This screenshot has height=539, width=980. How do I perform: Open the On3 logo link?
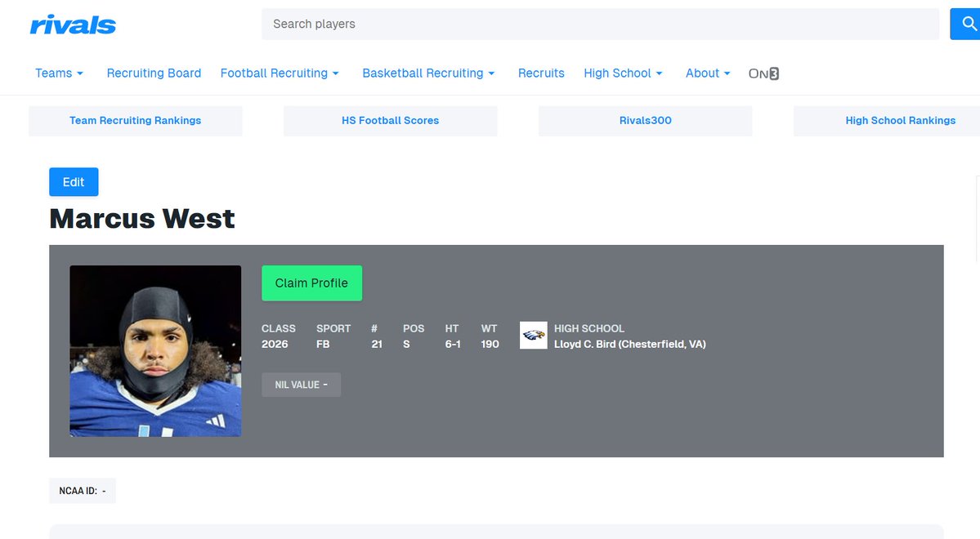click(x=763, y=73)
